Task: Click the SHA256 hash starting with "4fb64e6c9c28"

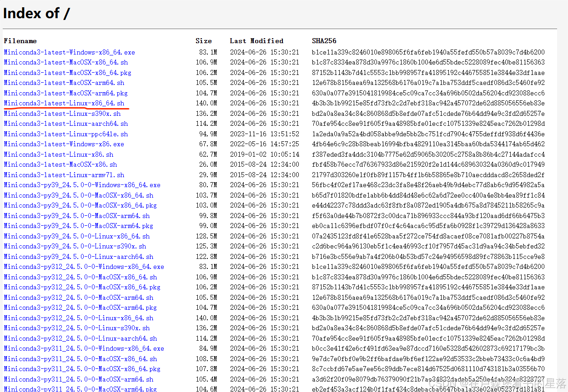Action: point(428,144)
